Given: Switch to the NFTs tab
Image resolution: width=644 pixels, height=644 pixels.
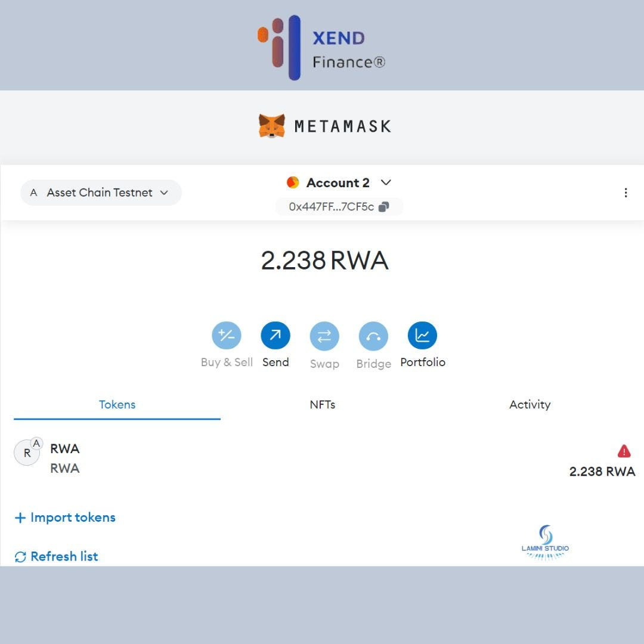Looking at the screenshot, I should click(323, 404).
